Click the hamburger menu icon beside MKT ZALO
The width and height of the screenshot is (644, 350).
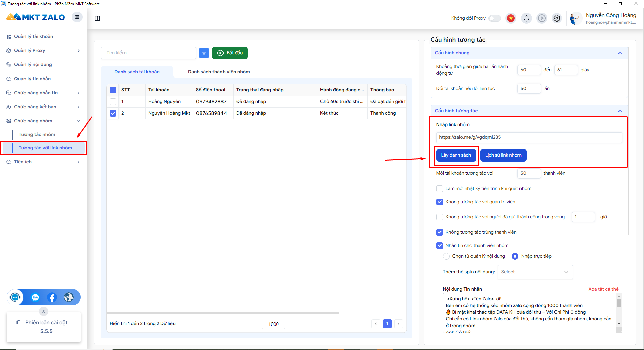pyautogui.click(x=77, y=17)
